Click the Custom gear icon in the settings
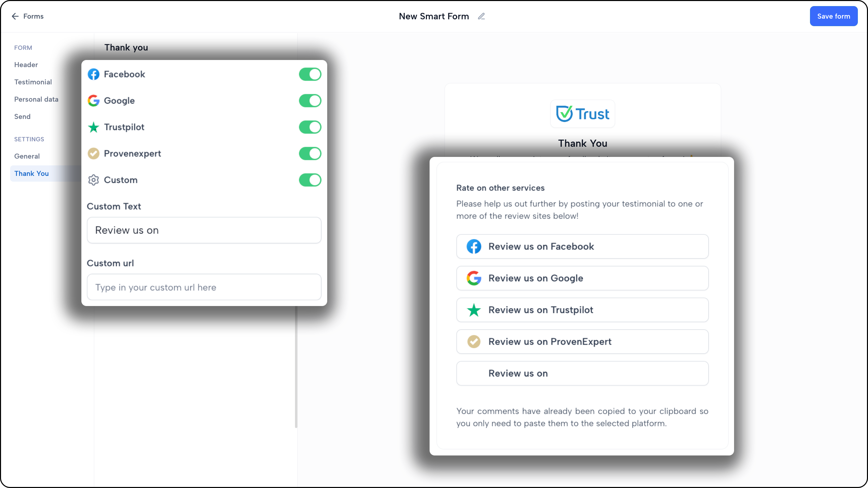 pos(94,180)
